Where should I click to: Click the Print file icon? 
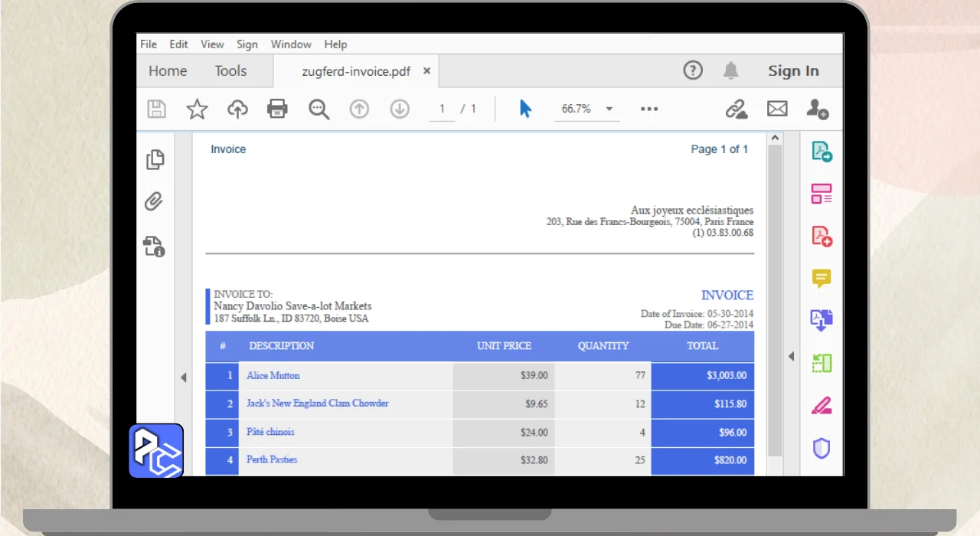click(277, 109)
